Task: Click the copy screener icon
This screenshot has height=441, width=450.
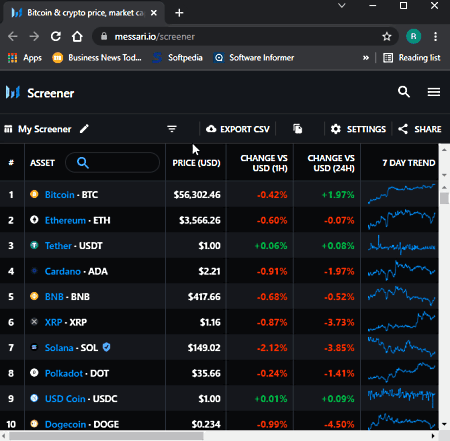Action: click(x=297, y=129)
